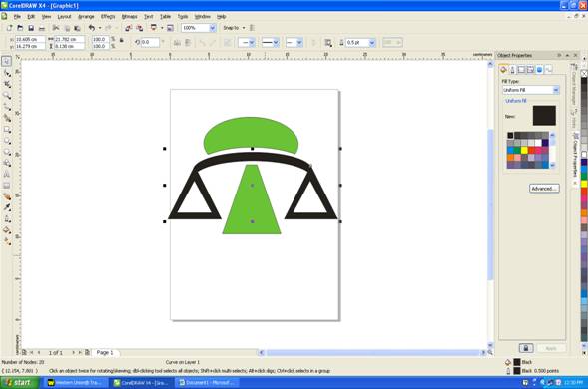This screenshot has height=389, width=588.
Task: Click the Cut scissors icon
Action: 56,28
